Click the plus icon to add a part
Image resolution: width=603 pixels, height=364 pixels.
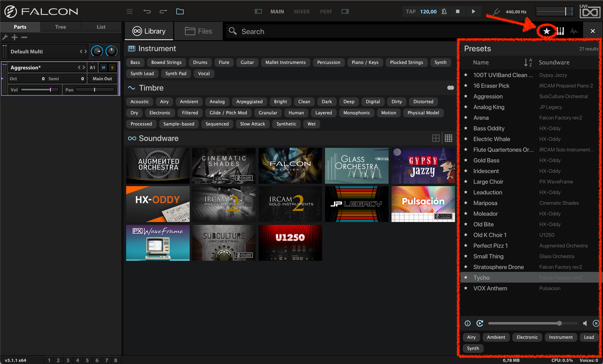point(15,37)
